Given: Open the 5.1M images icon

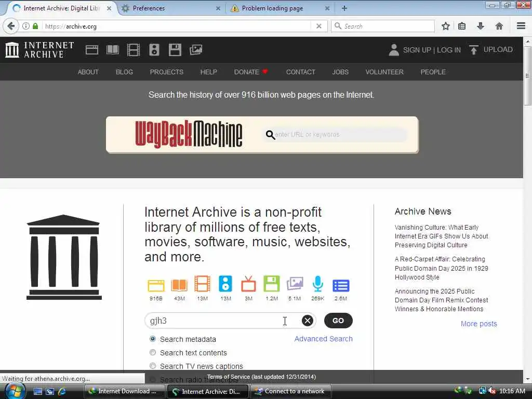Looking at the screenshot, I should click(x=295, y=284).
